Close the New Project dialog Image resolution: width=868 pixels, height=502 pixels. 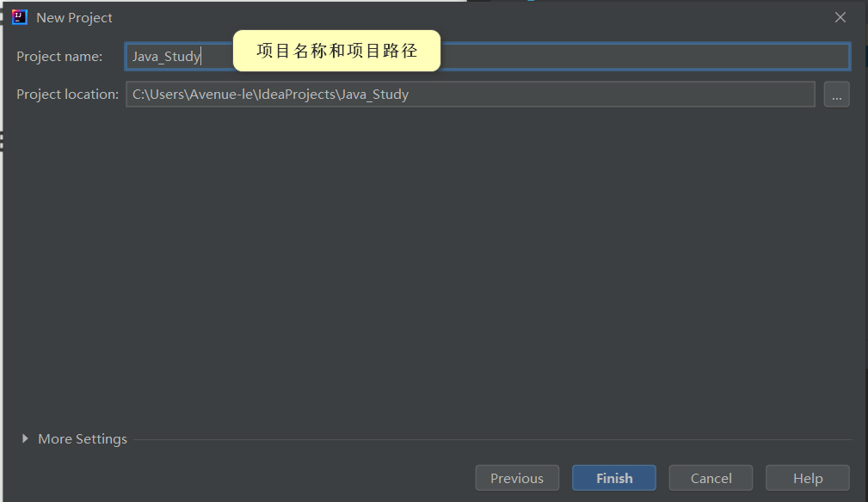tap(840, 18)
